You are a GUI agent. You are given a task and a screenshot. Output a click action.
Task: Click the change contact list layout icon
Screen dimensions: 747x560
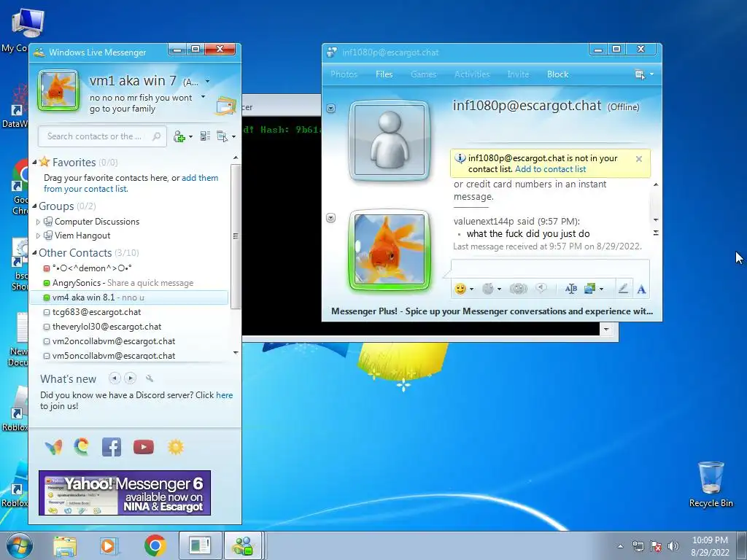coord(205,136)
